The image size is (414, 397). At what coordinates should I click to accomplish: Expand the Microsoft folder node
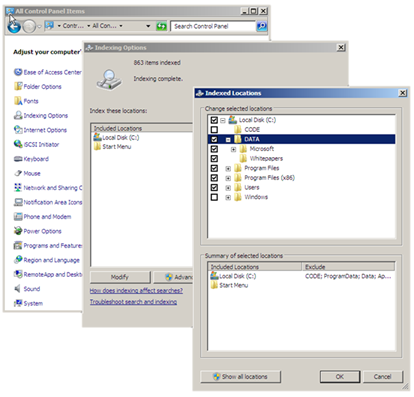[x=234, y=149]
